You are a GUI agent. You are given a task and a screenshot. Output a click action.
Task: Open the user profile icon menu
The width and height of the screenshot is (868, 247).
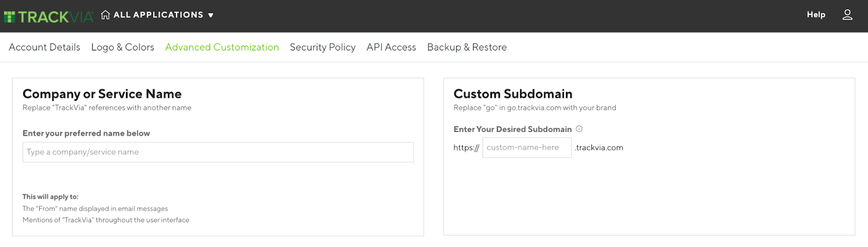pos(847,15)
